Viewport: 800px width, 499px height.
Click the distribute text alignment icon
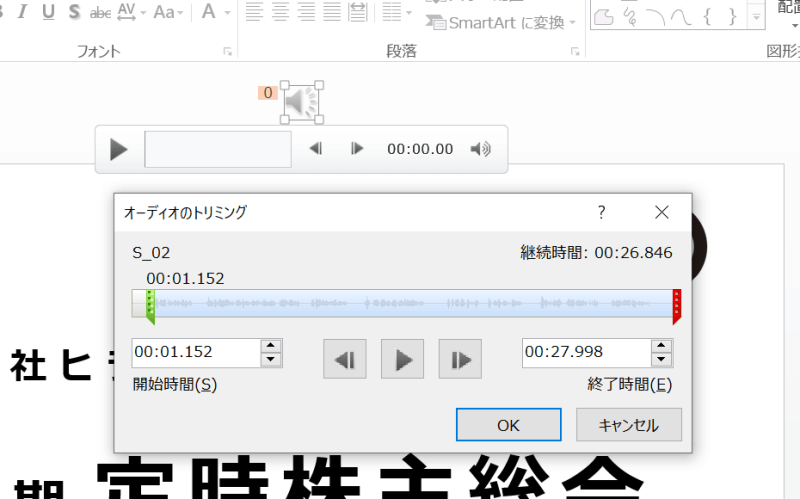358,12
